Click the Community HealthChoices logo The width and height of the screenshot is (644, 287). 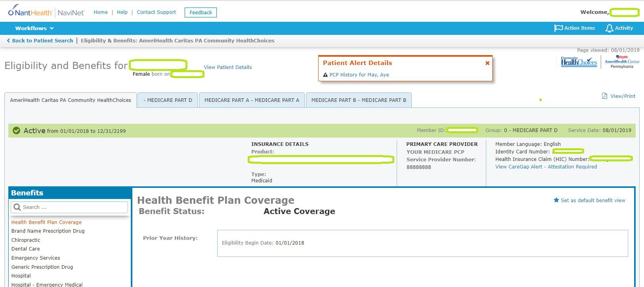tap(579, 61)
